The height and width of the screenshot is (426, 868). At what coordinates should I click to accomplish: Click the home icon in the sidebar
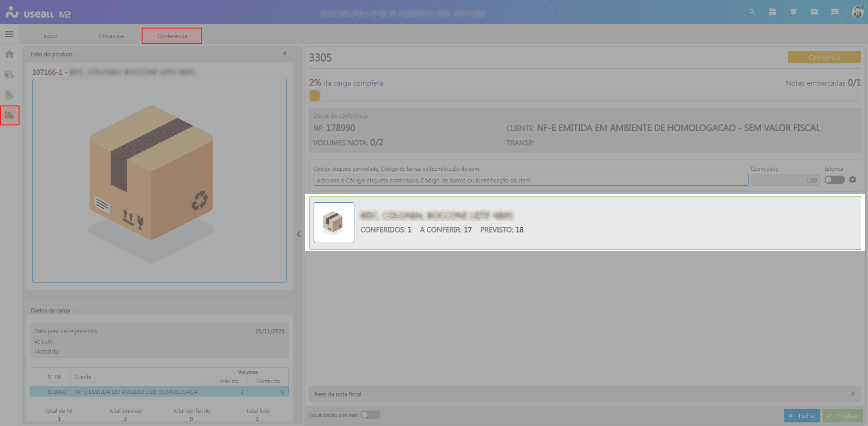coord(9,54)
